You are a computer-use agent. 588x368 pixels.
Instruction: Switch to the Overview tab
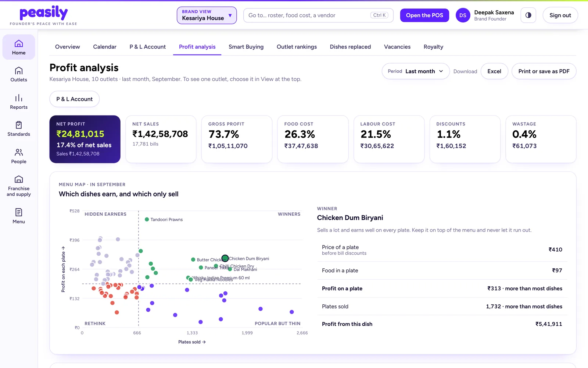[68, 47]
